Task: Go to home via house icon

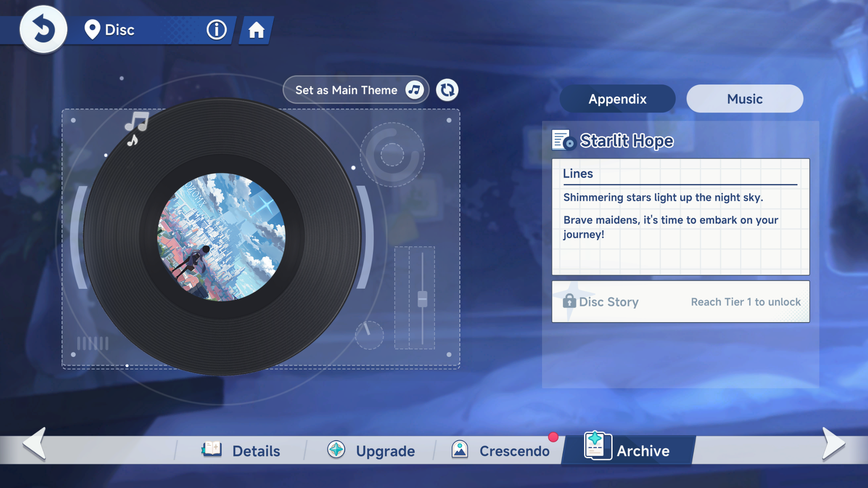Action: [x=256, y=30]
